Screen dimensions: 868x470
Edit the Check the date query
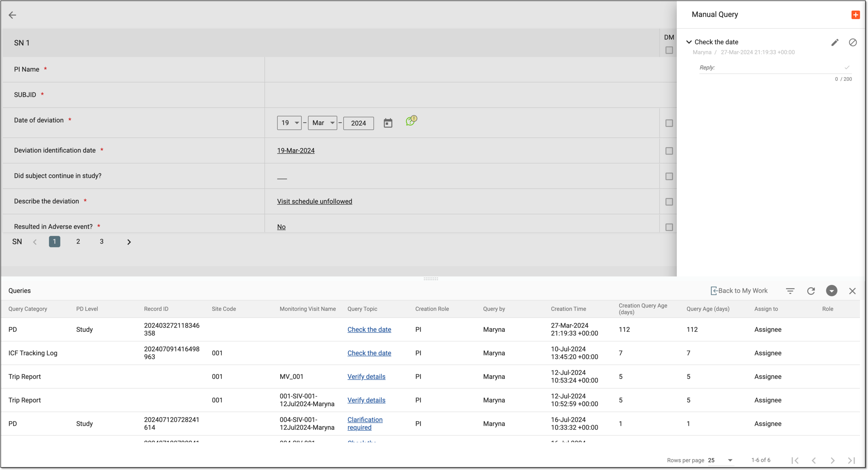coord(835,42)
